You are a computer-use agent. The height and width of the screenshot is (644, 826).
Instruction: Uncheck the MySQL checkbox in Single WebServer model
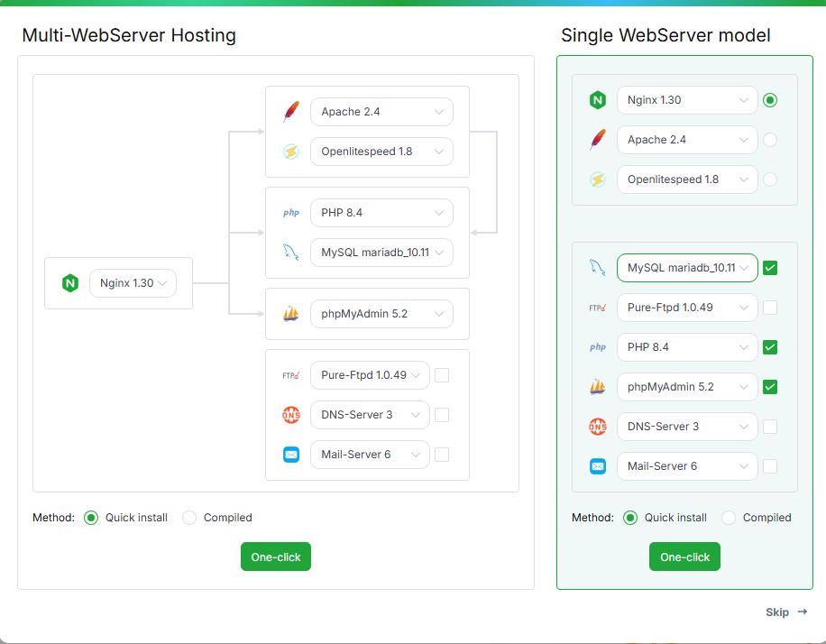pyautogui.click(x=770, y=268)
